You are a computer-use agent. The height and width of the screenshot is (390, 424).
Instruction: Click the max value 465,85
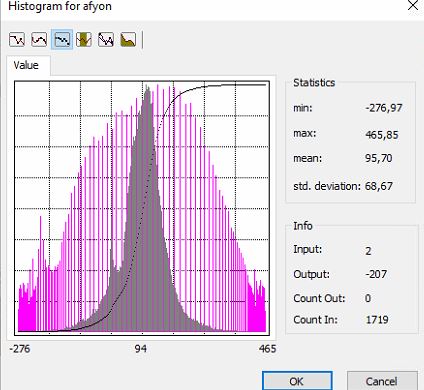click(x=382, y=135)
